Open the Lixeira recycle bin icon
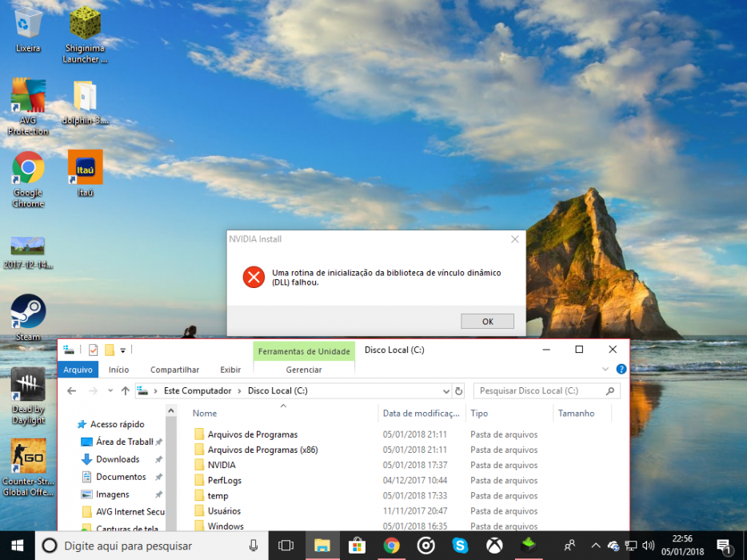747x560 pixels. (28, 30)
